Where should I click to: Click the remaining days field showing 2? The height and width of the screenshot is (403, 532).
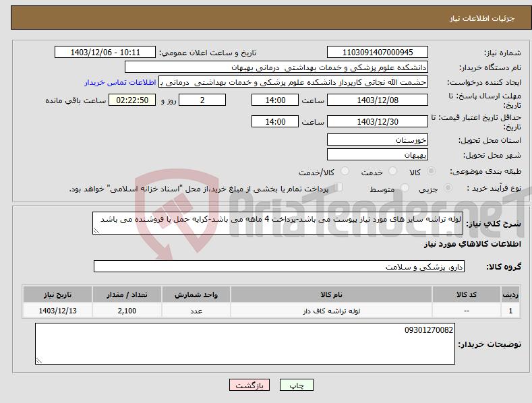click(x=202, y=100)
